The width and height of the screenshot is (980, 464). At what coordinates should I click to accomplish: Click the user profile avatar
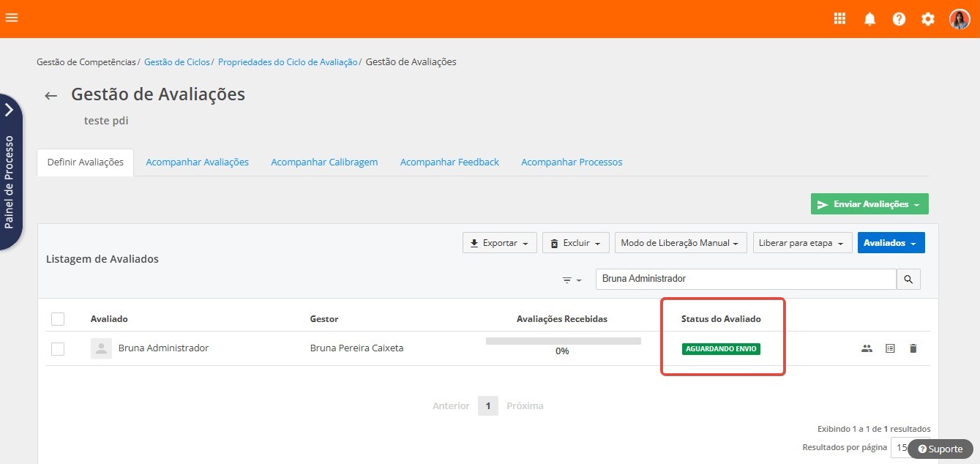tap(959, 19)
